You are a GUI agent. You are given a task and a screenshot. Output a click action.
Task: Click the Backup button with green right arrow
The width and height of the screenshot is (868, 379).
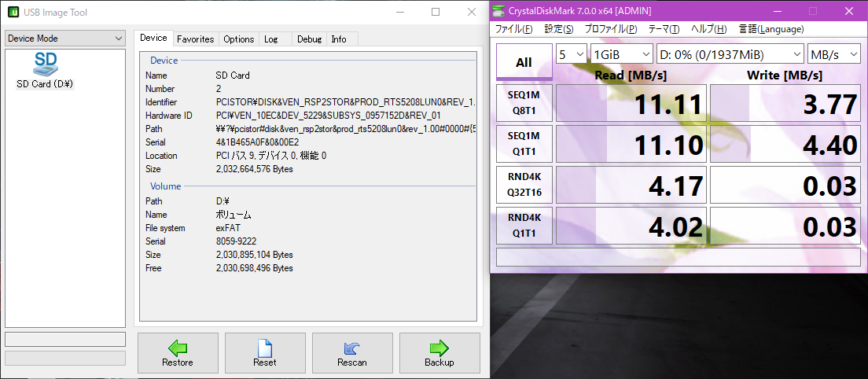tap(440, 352)
